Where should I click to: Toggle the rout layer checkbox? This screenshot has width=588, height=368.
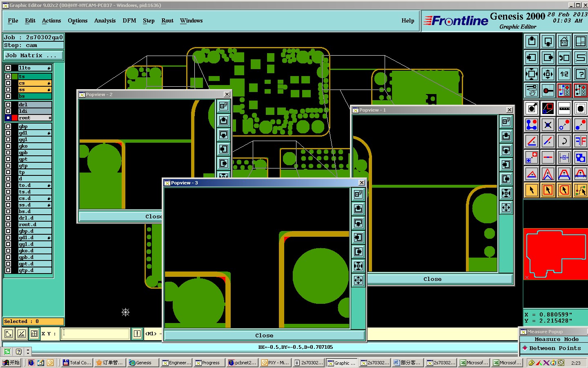(x=8, y=118)
